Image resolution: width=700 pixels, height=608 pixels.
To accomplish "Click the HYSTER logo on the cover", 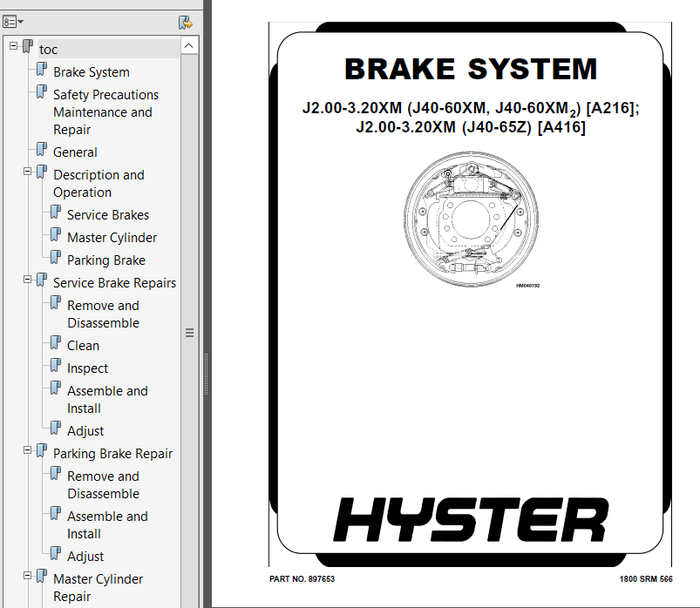I will point(471,520).
